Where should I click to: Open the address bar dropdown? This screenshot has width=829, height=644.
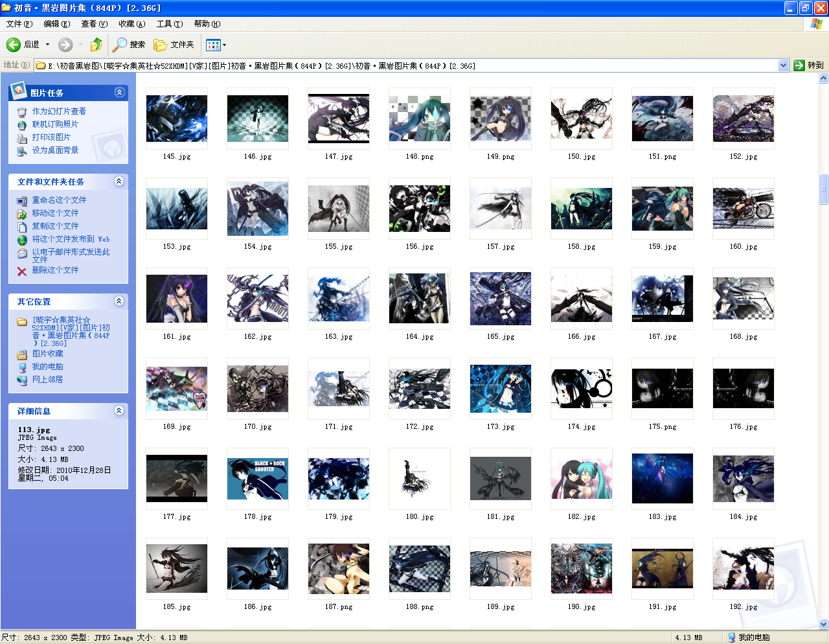point(783,65)
